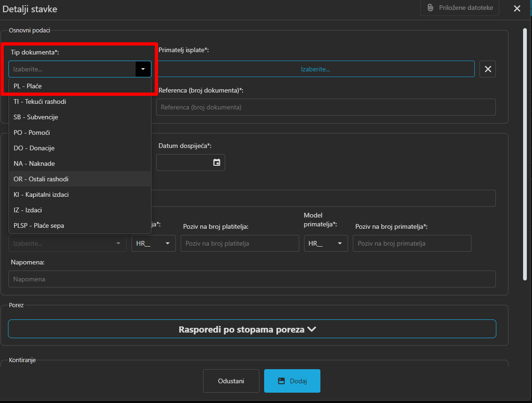Open the payer model HR dropdown
The image size is (532, 403).
point(153,243)
